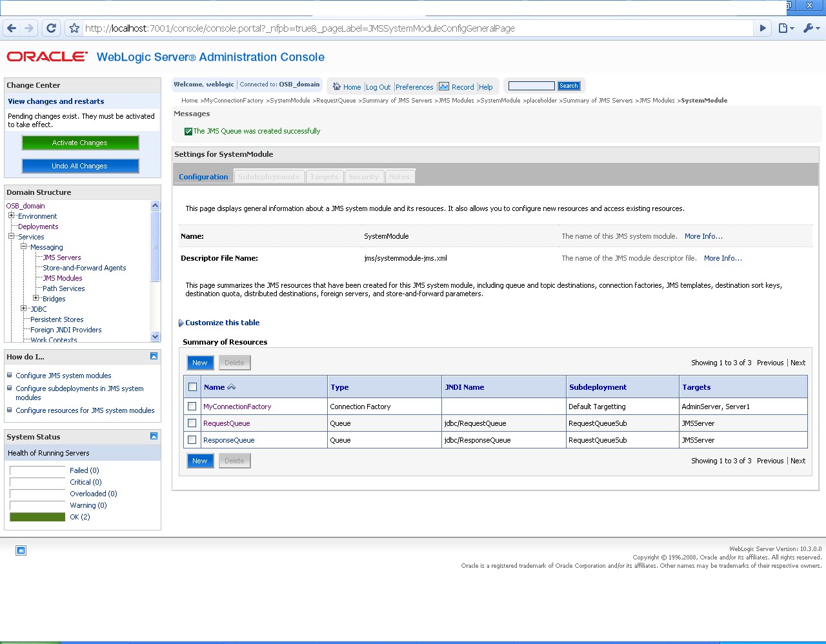Switch to the Security tab
Screen dimensions: 826x644
pyautogui.click(x=364, y=177)
